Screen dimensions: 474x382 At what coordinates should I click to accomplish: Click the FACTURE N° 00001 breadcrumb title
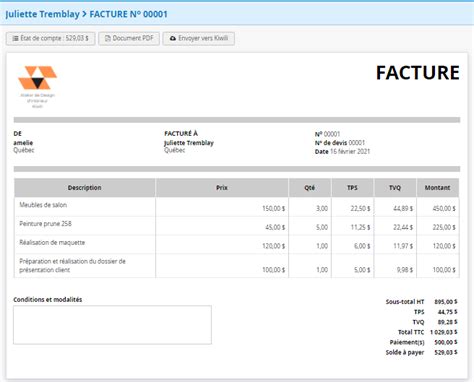[x=128, y=14]
